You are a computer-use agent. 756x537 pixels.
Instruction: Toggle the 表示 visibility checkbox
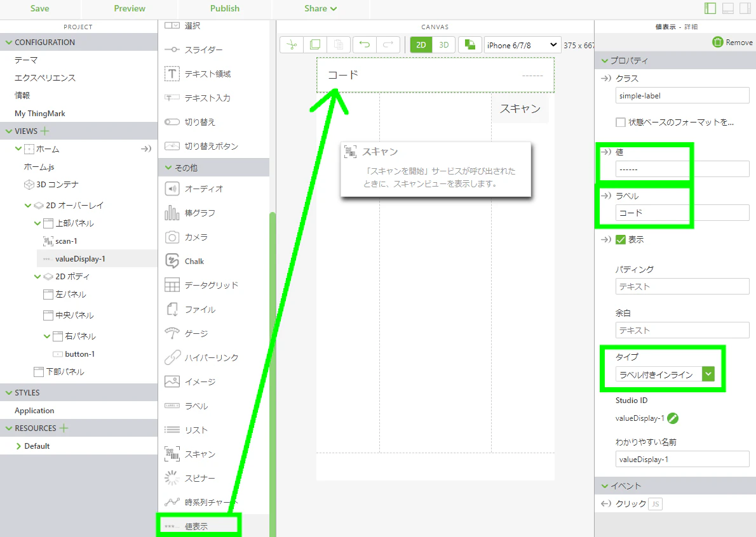click(621, 239)
